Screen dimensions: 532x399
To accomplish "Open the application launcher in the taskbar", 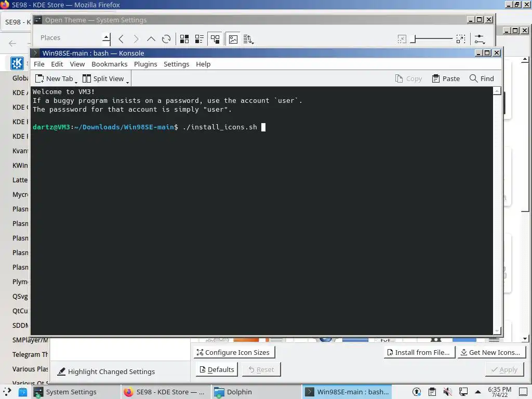I will [7, 392].
